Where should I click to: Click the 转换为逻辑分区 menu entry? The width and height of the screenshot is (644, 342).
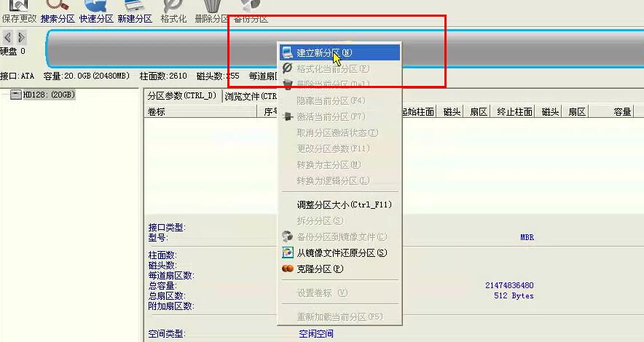pos(339,180)
